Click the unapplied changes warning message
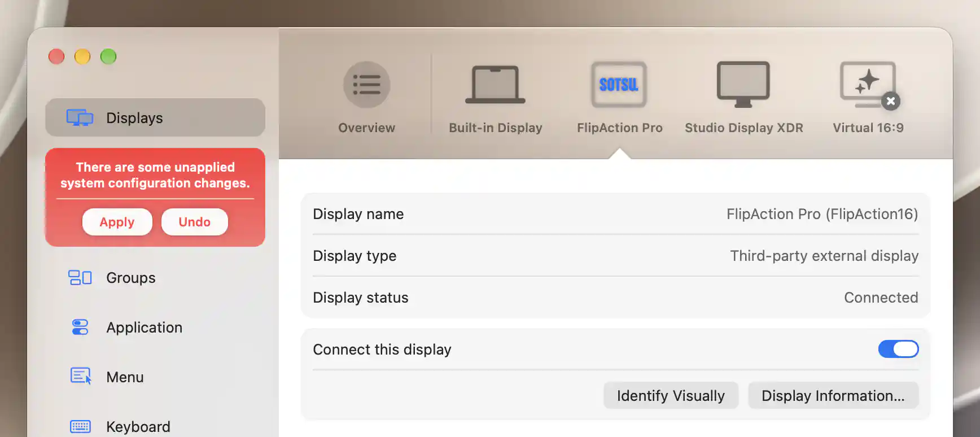The height and width of the screenshot is (437, 980). [x=155, y=175]
